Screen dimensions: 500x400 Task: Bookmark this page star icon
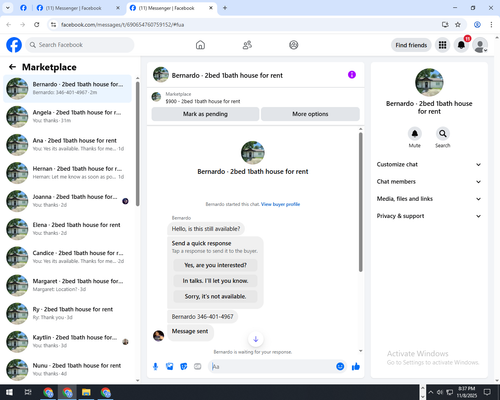point(458,25)
